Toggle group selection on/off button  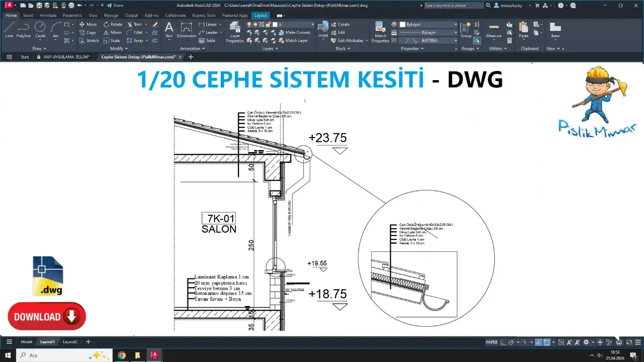[x=477, y=41]
